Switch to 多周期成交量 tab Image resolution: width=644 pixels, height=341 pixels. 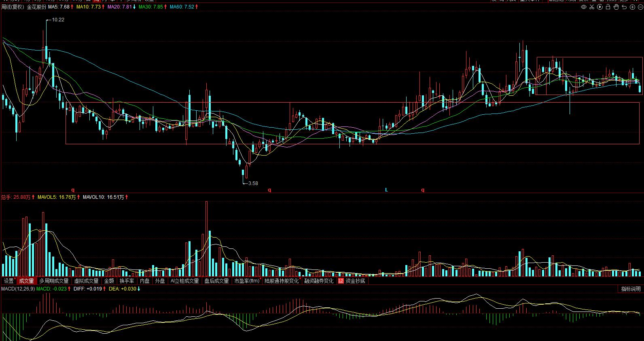(x=54, y=281)
